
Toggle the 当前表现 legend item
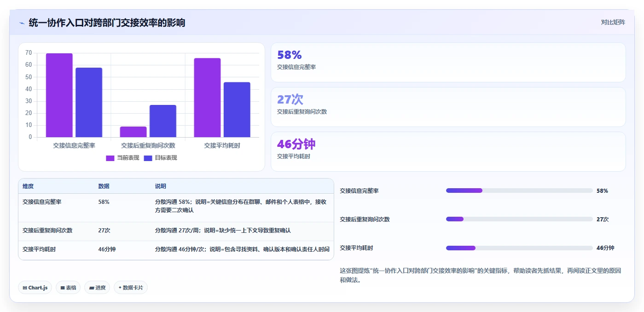122,158
